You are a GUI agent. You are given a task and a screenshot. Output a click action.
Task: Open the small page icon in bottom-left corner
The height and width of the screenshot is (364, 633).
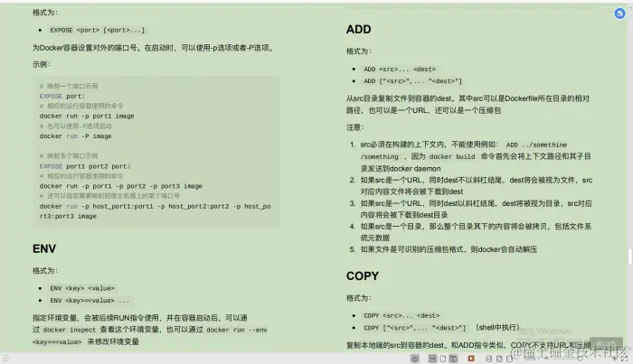click(x=5, y=358)
